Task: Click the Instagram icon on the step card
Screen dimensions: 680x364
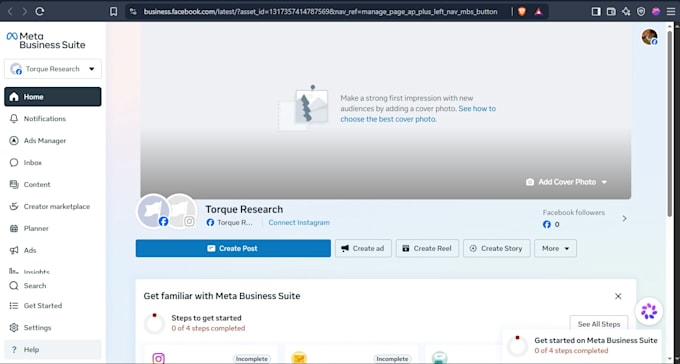Action: 159,358
